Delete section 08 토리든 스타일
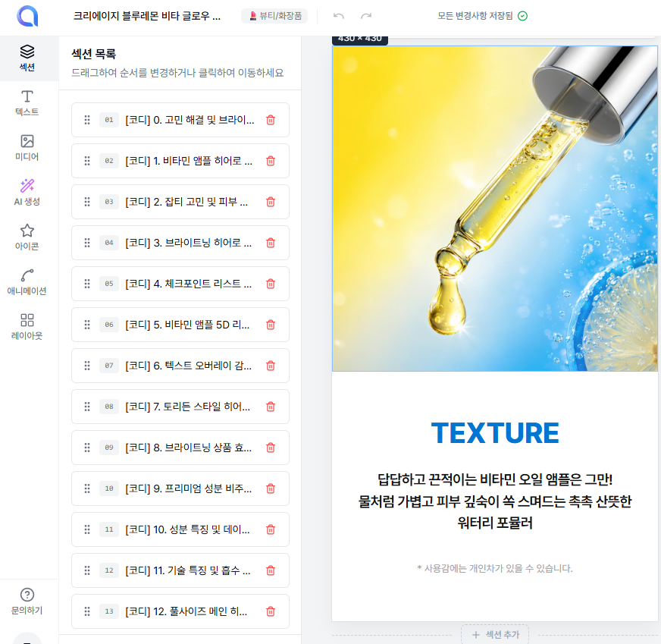Image resolution: width=661 pixels, height=644 pixels. (x=271, y=407)
